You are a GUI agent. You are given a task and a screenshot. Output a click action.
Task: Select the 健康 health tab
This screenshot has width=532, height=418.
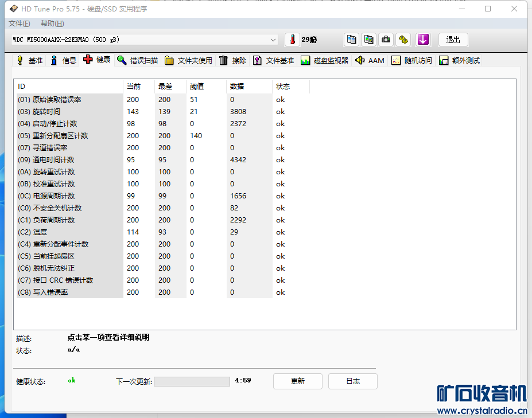pos(96,60)
